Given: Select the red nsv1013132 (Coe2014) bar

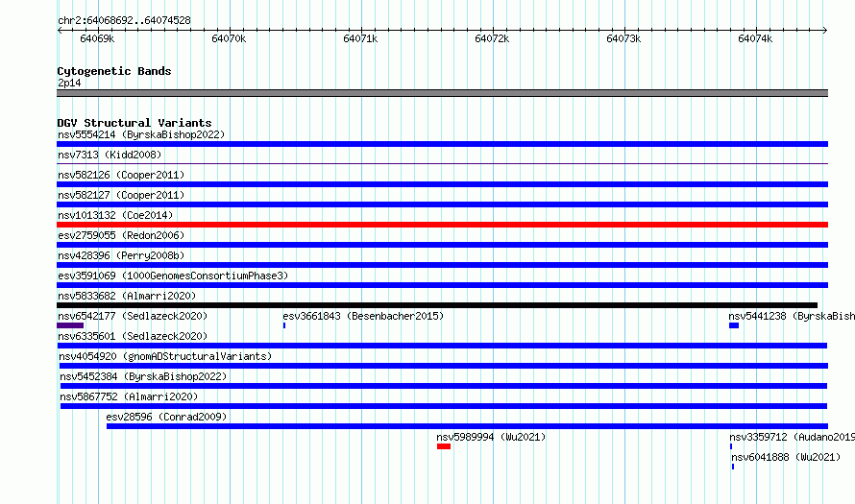Looking at the screenshot, I should (x=442, y=225).
